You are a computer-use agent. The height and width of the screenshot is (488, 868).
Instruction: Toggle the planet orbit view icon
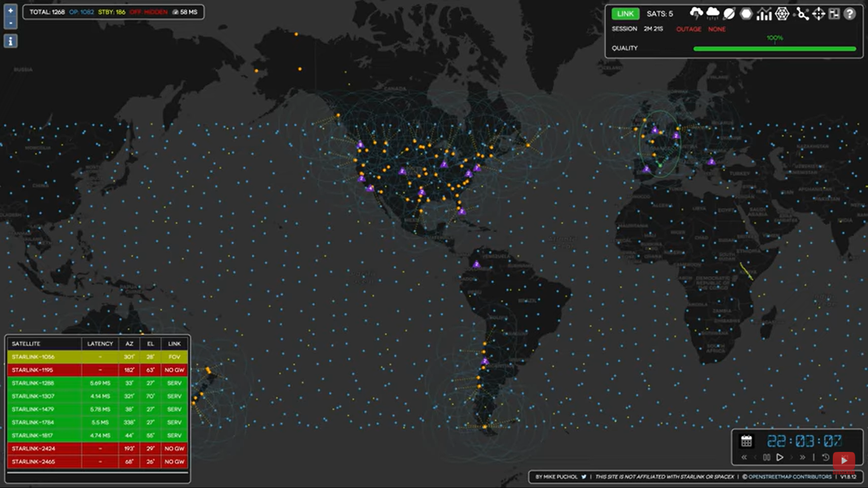729,14
